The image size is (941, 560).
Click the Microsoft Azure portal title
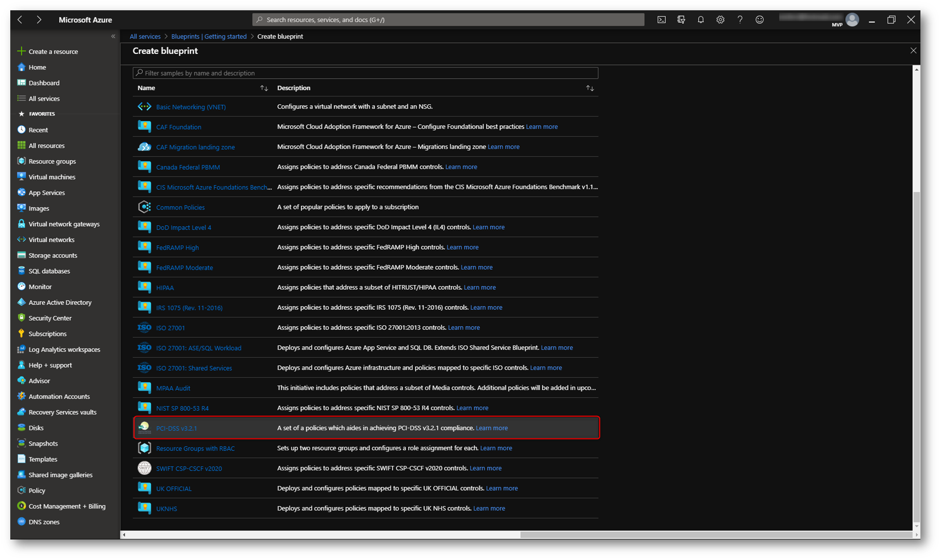(85, 20)
